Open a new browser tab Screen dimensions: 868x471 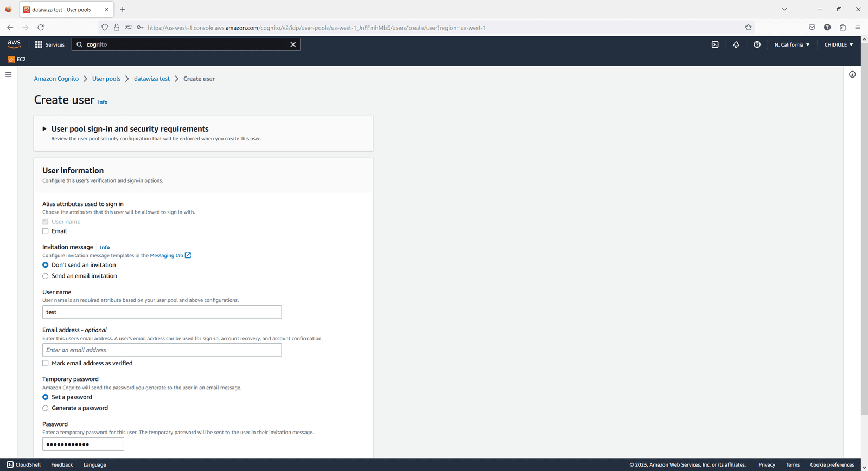pyautogui.click(x=123, y=9)
